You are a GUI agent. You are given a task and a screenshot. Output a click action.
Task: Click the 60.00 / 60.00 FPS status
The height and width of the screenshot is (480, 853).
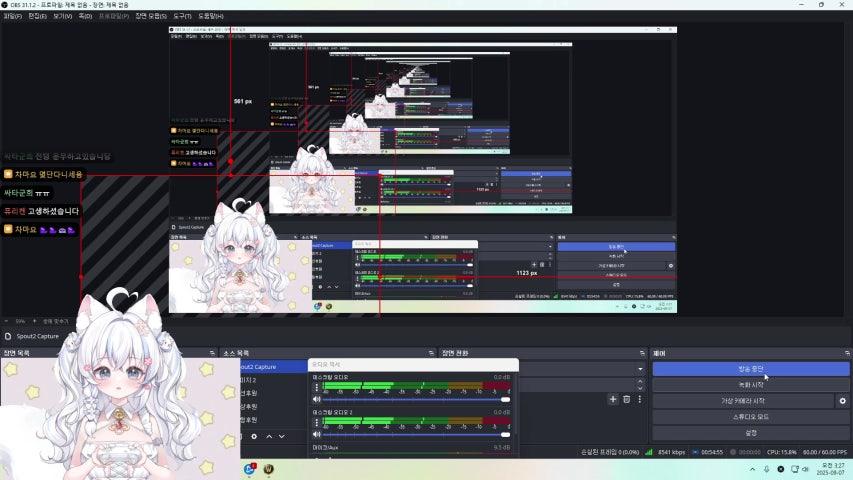click(x=825, y=452)
